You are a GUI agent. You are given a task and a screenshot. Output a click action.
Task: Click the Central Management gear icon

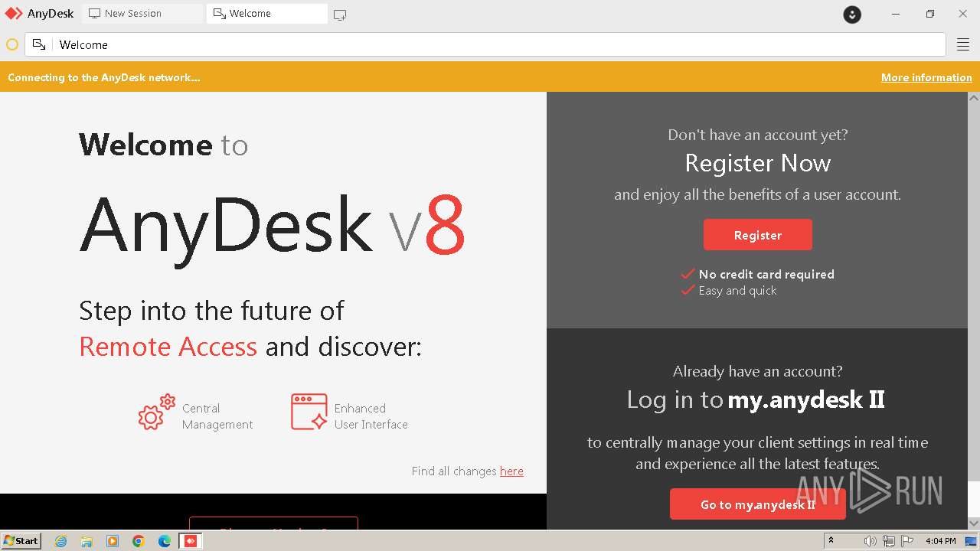156,412
